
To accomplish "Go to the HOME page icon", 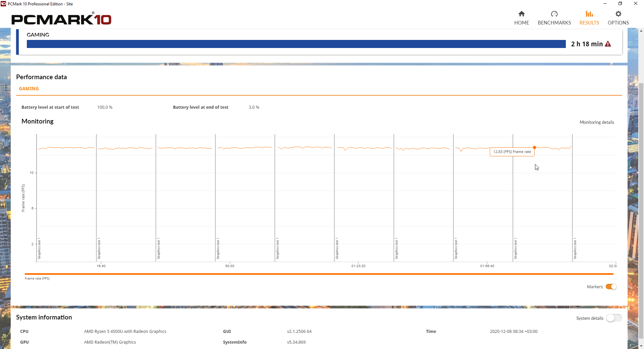I will pyautogui.click(x=521, y=14).
